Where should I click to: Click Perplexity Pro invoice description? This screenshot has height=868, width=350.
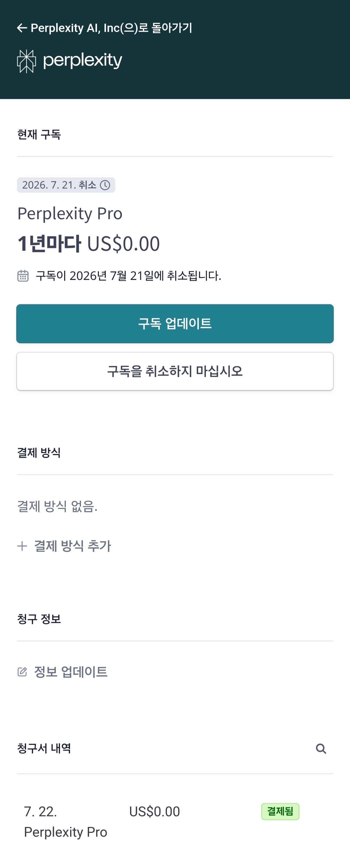[66, 832]
